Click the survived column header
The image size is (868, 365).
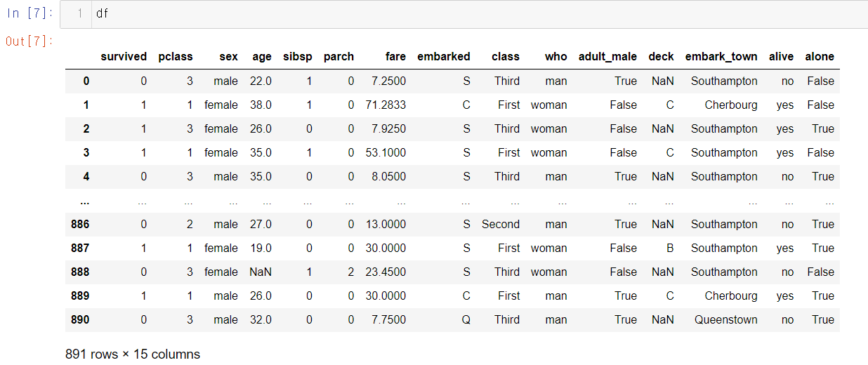click(x=124, y=57)
